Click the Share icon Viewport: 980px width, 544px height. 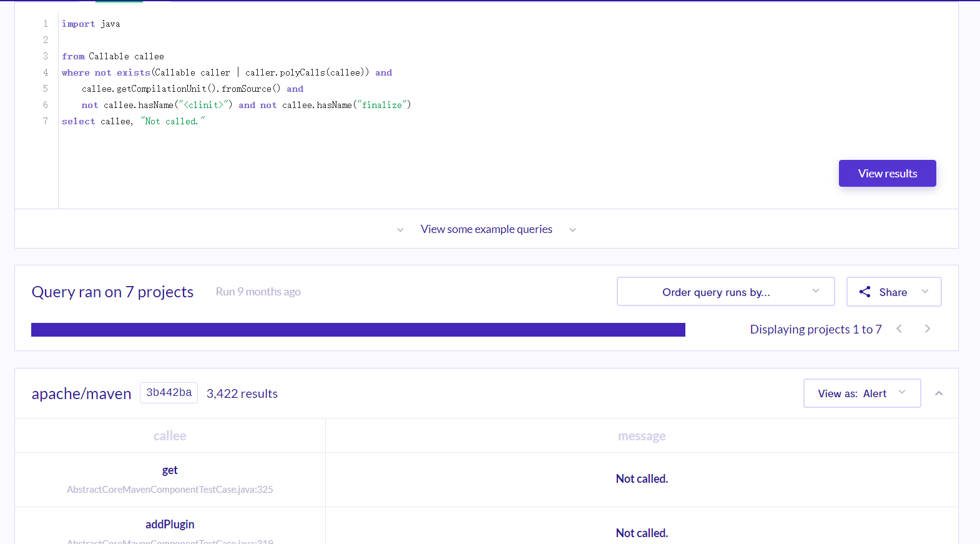865,292
